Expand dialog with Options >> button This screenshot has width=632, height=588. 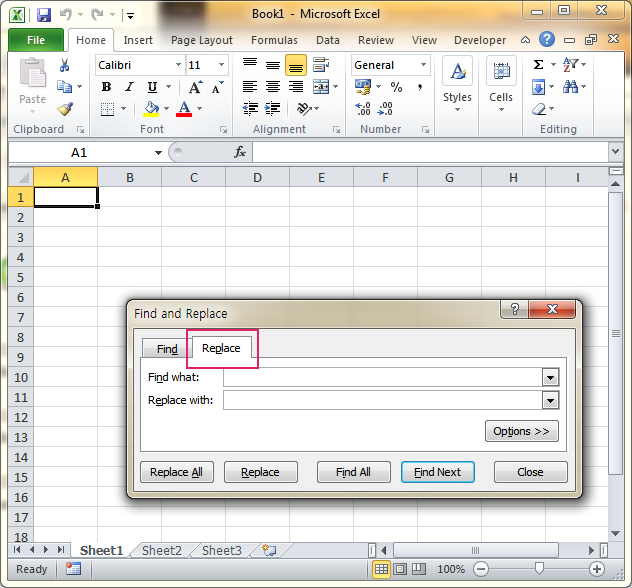[522, 431]
